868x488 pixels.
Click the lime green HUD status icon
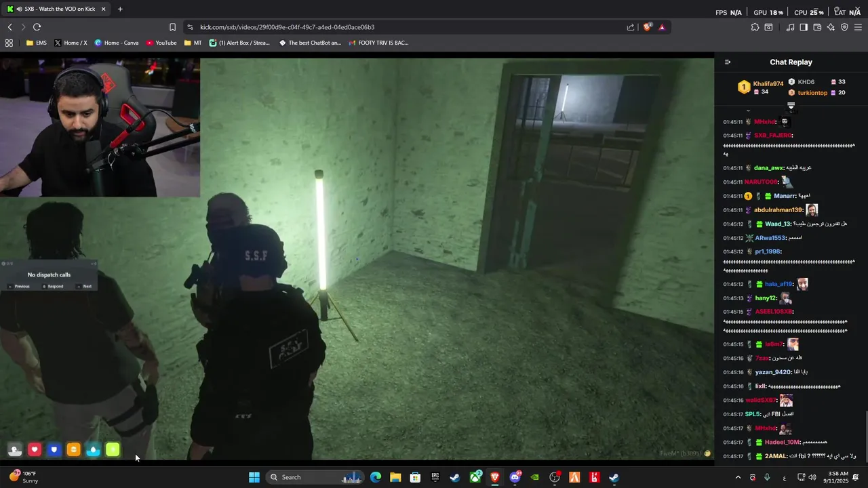tap(113, 449)
